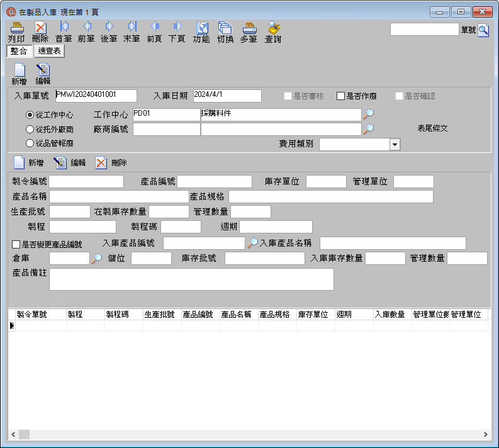Click the 產品規格 column header
Image resolution: width=499 pixels, height=448 pixels.
click(277, 315)
